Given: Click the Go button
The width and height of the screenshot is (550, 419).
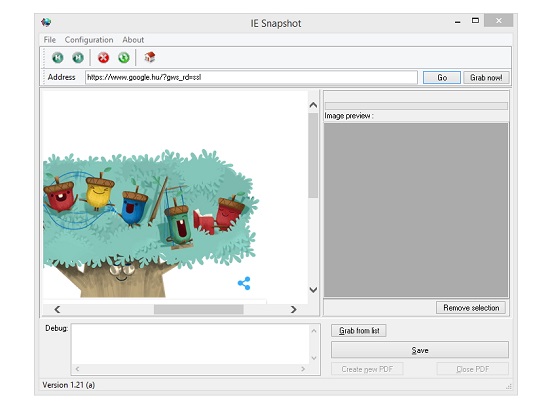Looking at the screenshot, I should pyautogui.click(x=442, y=77).
